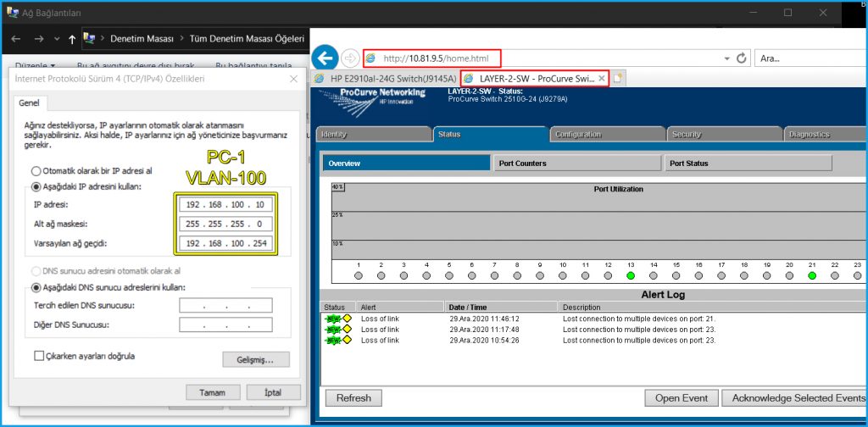Click port 19 status indicator

tap(766, 275)
